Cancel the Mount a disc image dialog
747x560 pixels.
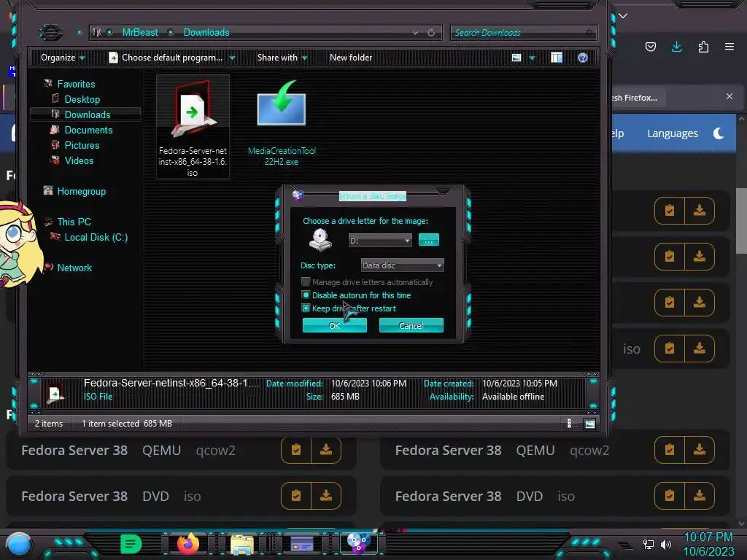click(x=411, y=326)
